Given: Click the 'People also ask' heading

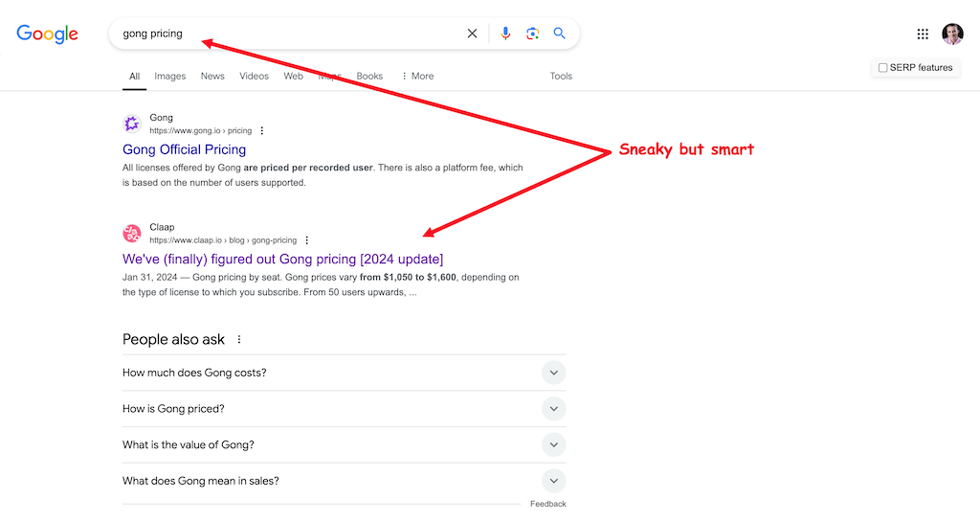Looking at the screenshot, I should (174, 339).
